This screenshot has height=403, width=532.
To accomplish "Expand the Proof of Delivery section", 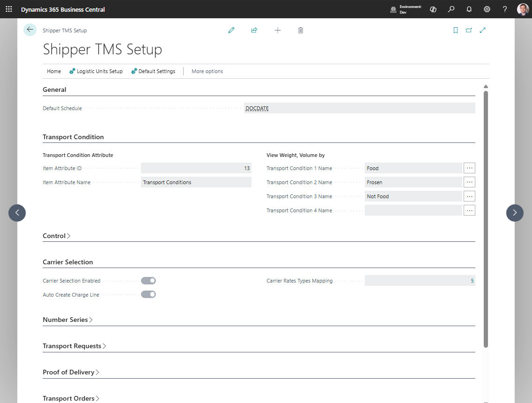I will 71,372.
